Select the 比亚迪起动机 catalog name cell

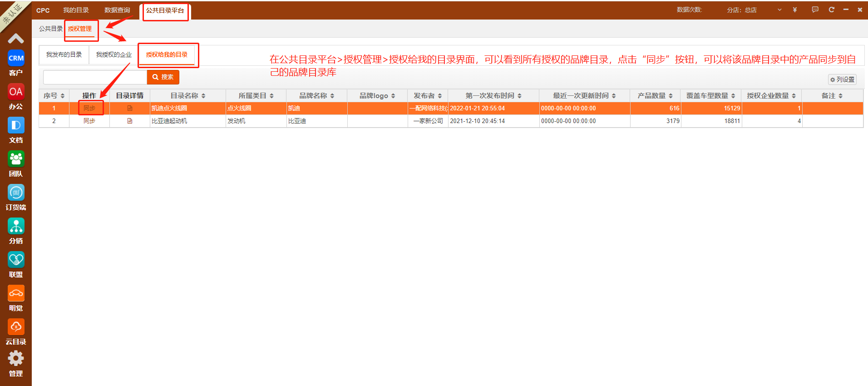188,121
